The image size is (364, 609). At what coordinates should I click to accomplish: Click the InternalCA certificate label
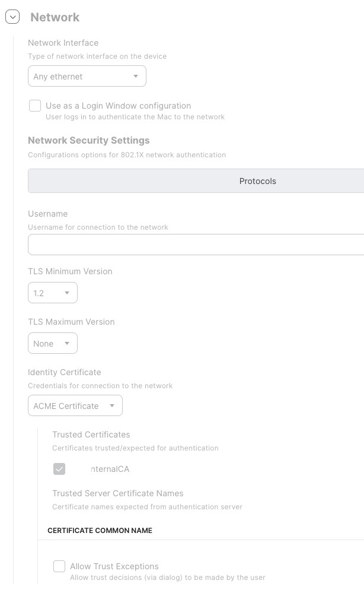(110, 469)
